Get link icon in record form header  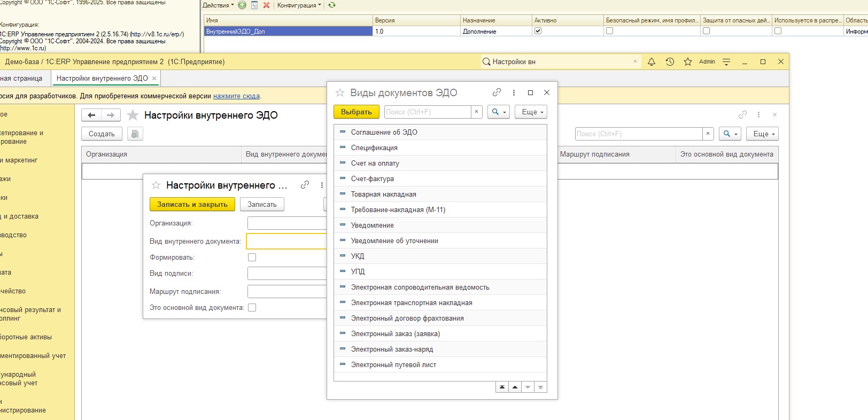(305, 185)
